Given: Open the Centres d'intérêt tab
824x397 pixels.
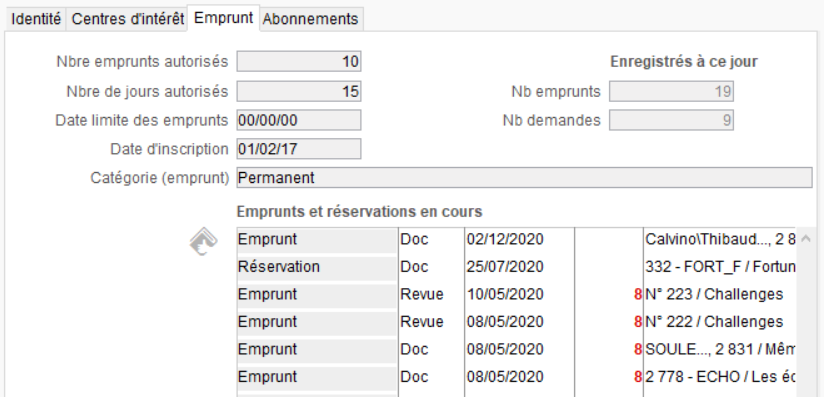Looking at the screenshot, I should click(x=127, y=19).
